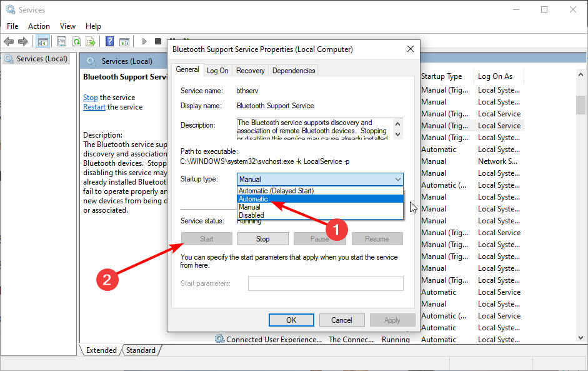588x371 pixels.
Task: Open the Dependencies tab
Action: (x=294, y=71)
